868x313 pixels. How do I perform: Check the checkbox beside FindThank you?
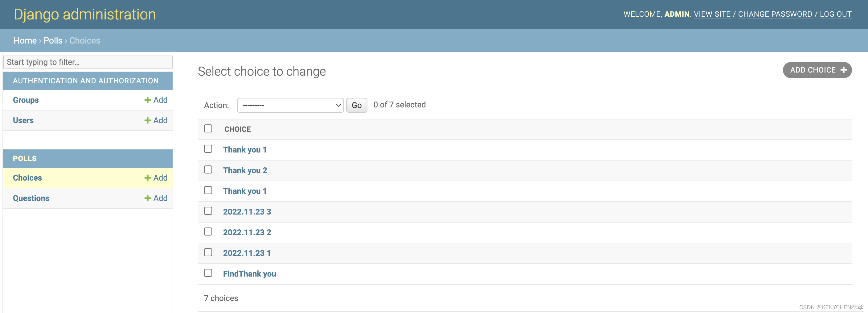[x=208, y=273]
